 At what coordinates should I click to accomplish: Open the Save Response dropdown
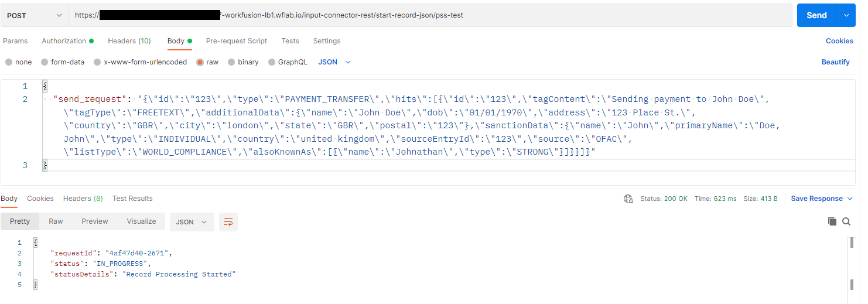[x=822, y=199]
